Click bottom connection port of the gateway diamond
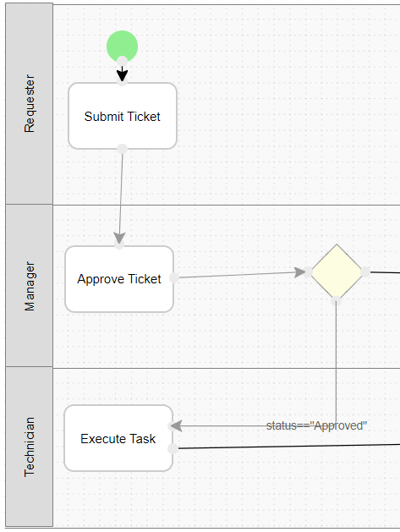 [x=336, y=300]
